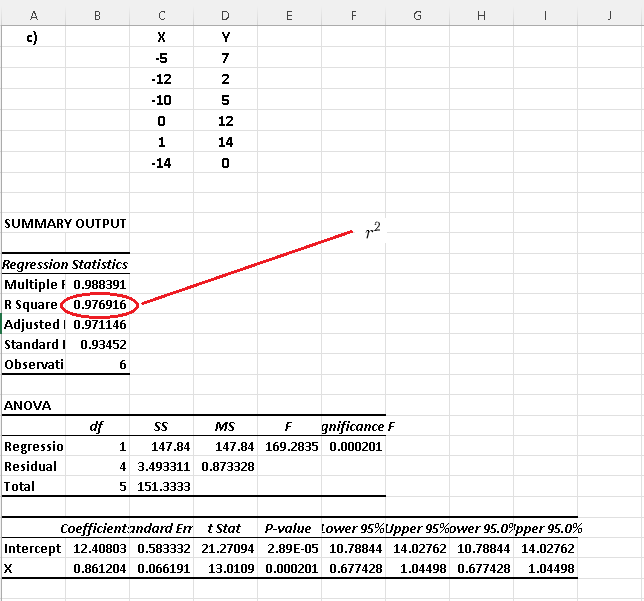Click the Intercept P-value 2.89E-05

288,548
